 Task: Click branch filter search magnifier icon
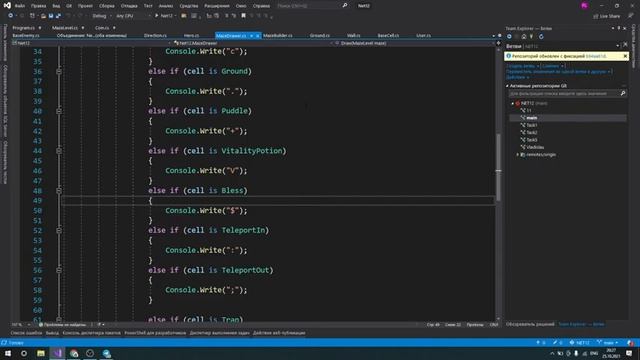pyautogui.click(x=623, y=93)
